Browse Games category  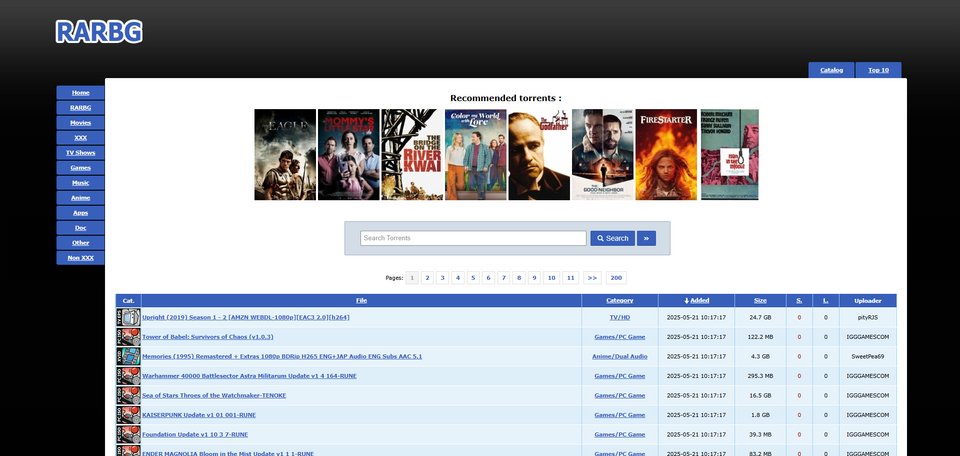tap(80, 168)
